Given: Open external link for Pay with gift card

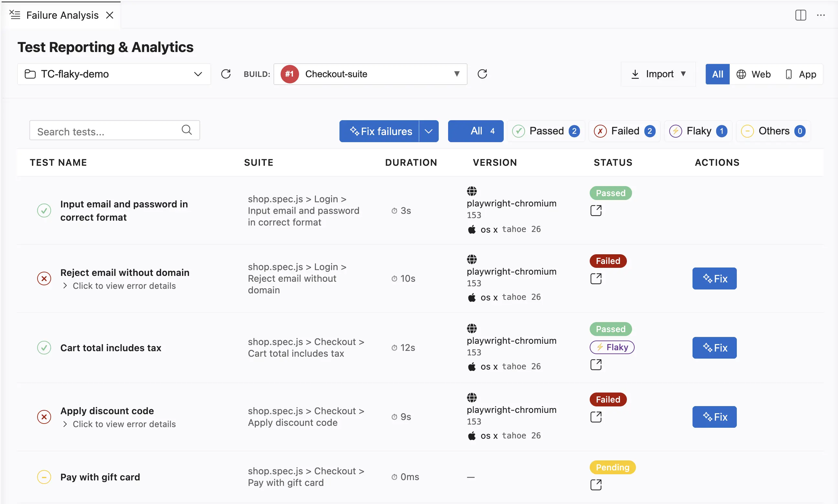Looking at the screenshot, I should point(596,485).
